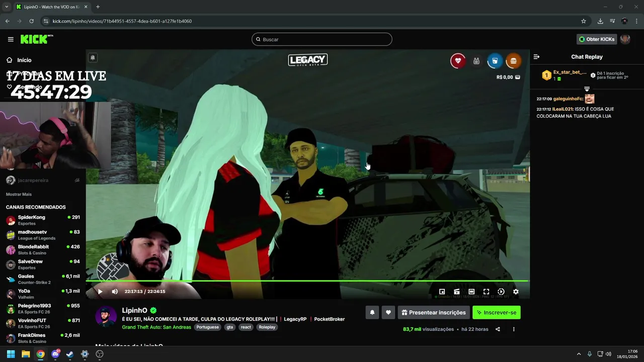Select the Roleplay tag

[267, 327]
